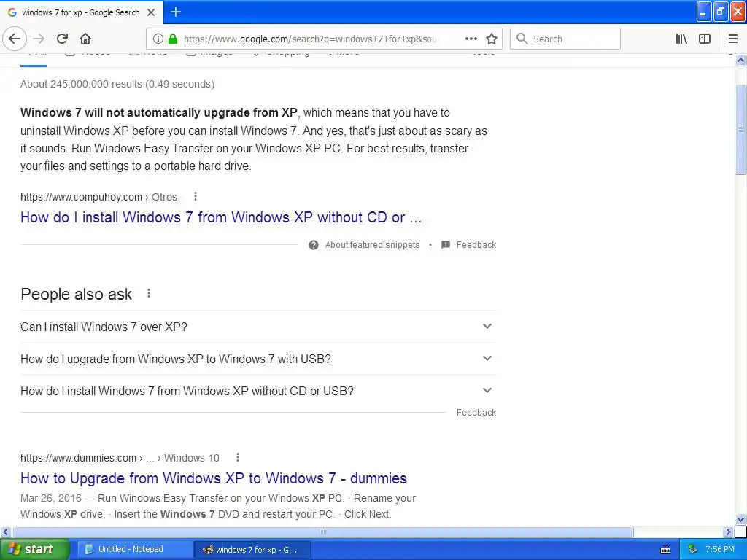Click the compuhoy.com URL breadcrumb

click(98, 197)
